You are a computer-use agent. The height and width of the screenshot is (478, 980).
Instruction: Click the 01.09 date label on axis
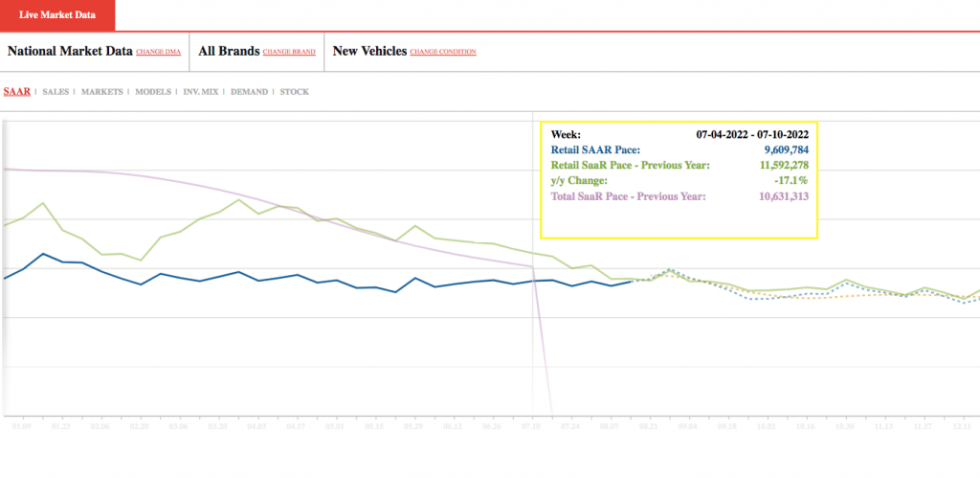22,426
